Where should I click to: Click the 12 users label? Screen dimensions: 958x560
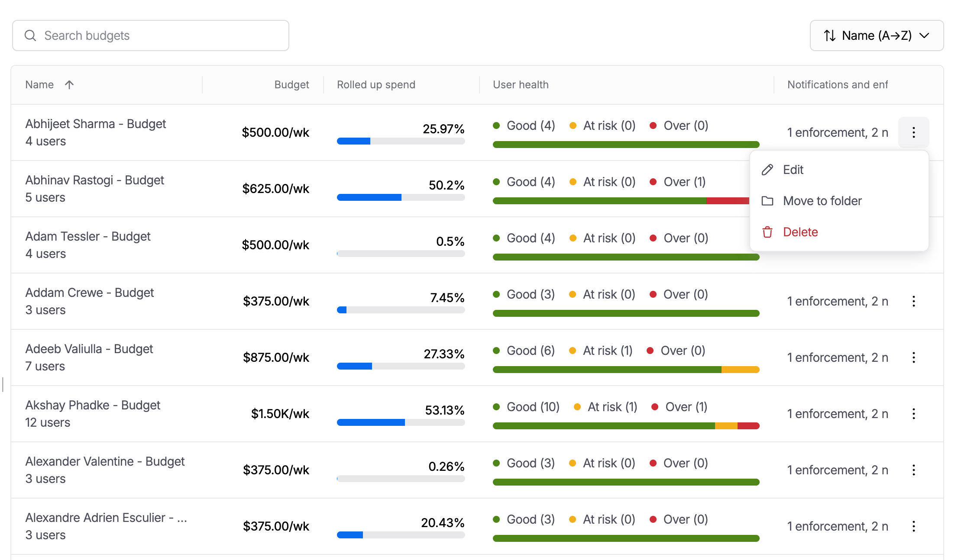[x=48, y=423]
